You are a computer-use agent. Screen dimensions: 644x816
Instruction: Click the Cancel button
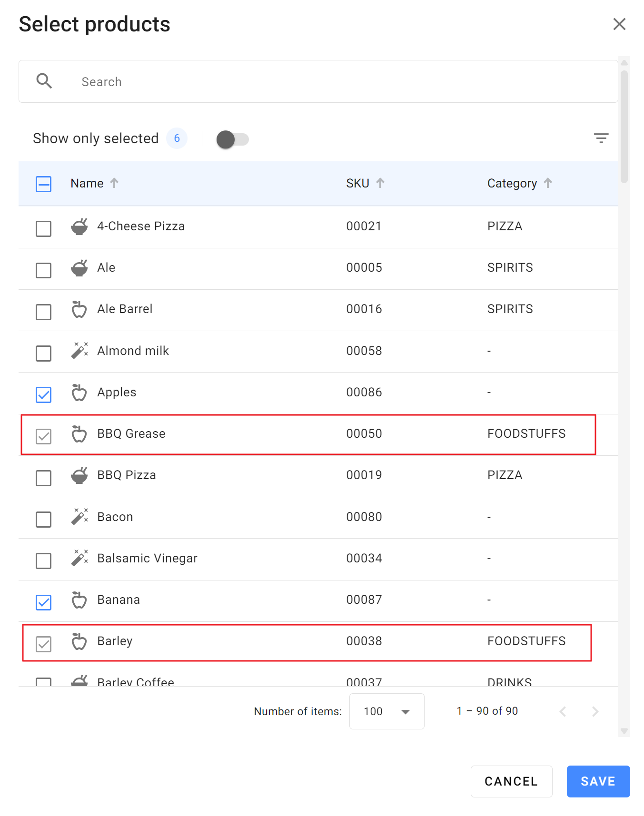(x=511, y=781)
